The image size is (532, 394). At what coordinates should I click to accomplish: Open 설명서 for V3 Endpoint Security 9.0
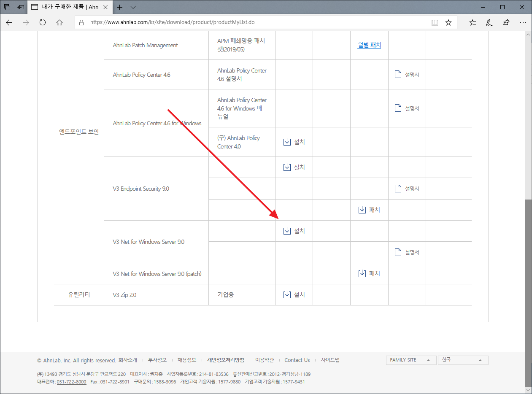(407, 189)
